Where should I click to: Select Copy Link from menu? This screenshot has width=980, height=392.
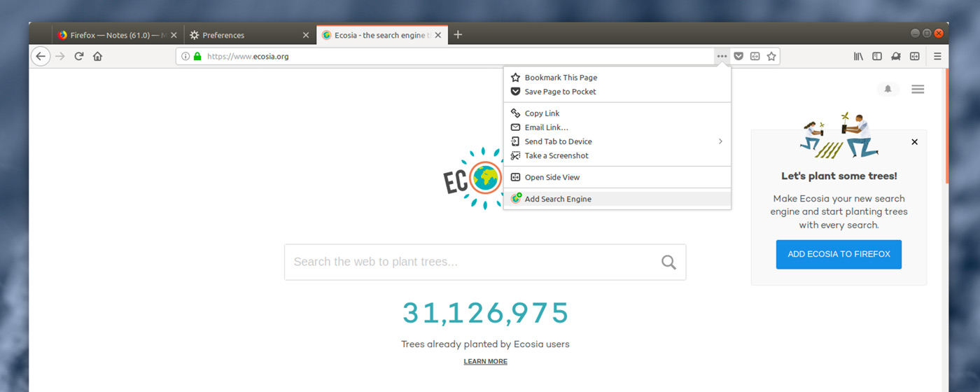click(617, 113)
